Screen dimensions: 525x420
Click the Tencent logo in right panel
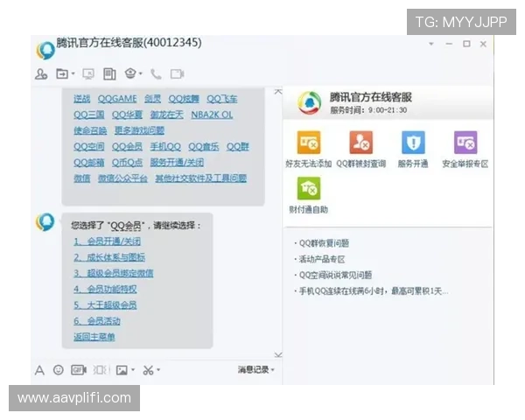click(310, 103)
